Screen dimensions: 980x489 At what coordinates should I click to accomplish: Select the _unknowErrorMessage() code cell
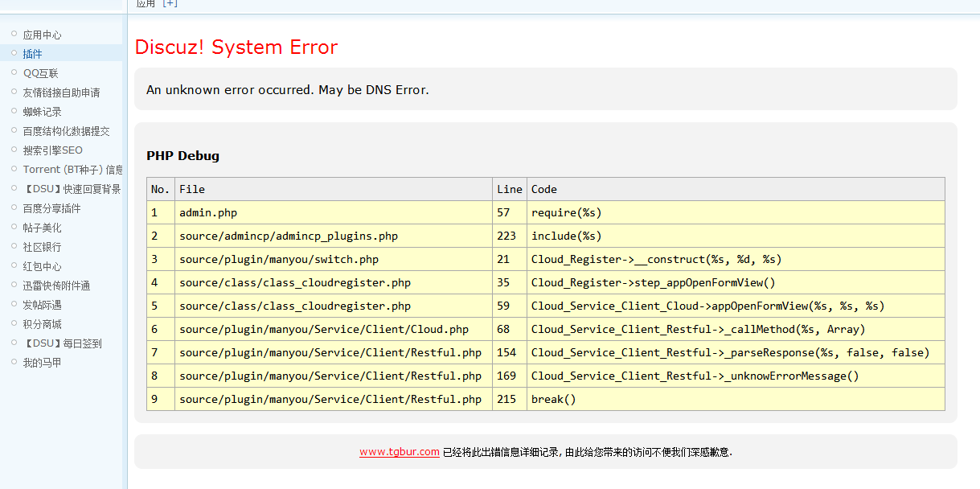click(x=736, y=376)
